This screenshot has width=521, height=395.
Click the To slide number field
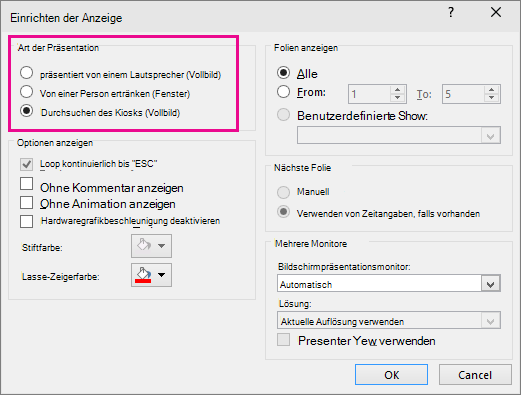463,94
